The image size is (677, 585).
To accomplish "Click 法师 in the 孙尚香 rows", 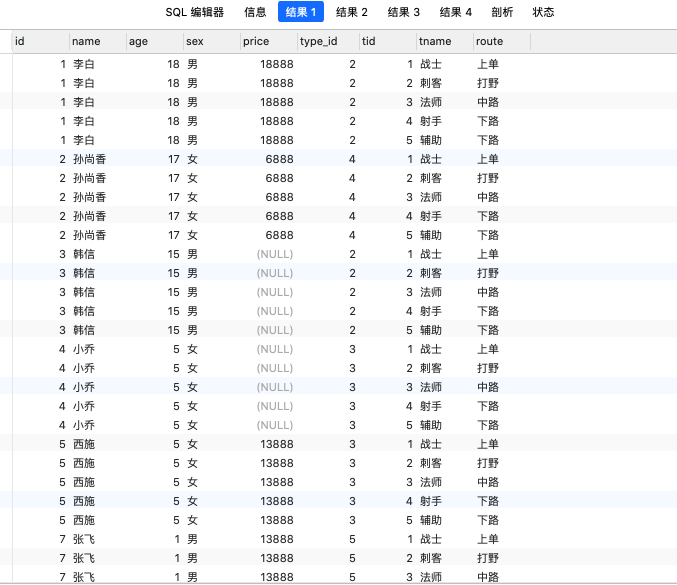I will coord(431,197).
